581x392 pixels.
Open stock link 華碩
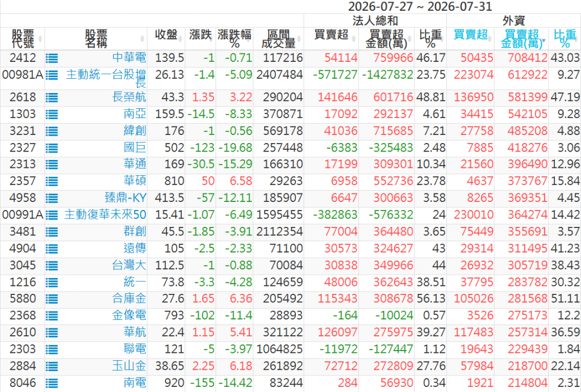pos(135,181)
